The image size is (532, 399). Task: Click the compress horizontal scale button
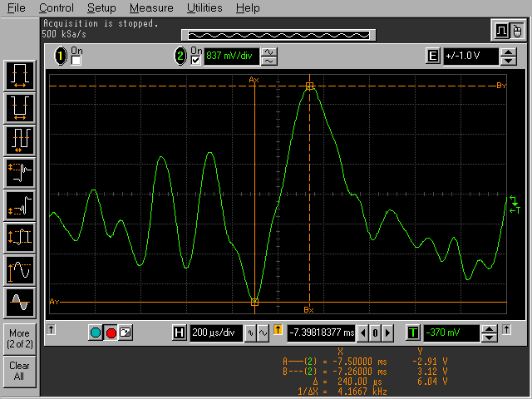[x=250, y=332]
